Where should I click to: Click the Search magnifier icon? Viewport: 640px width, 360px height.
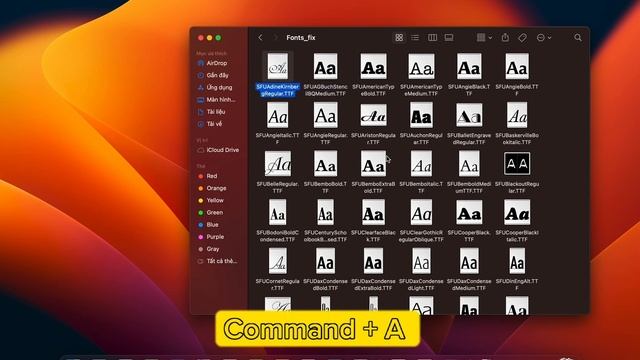[x=578, y=38]
